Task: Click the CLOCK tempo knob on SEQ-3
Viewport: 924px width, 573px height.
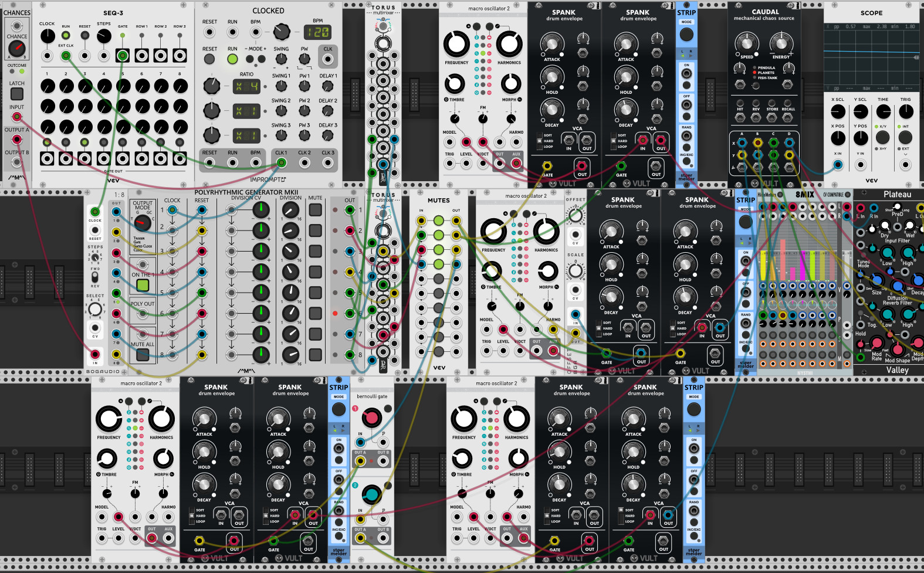Action: pos(47,36)
